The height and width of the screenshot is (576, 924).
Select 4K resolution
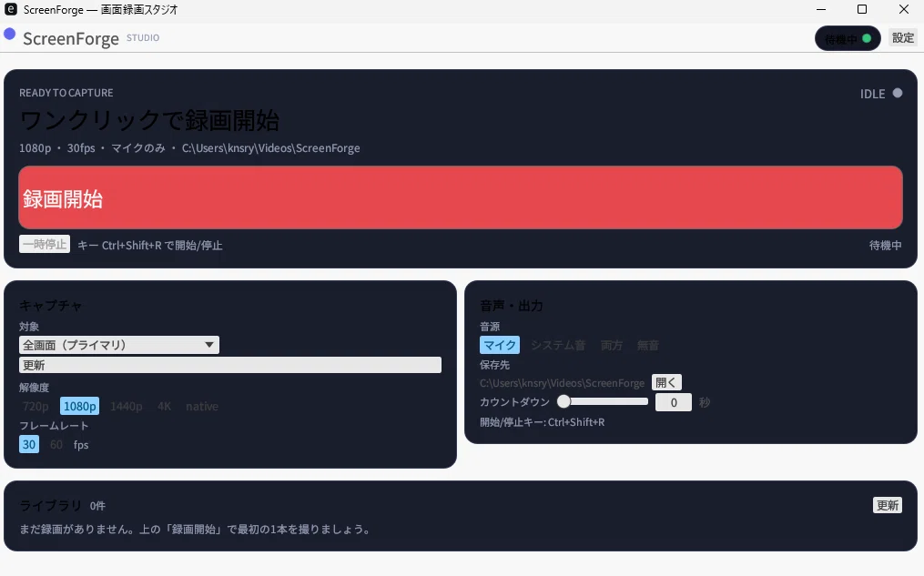click(165, 407)
